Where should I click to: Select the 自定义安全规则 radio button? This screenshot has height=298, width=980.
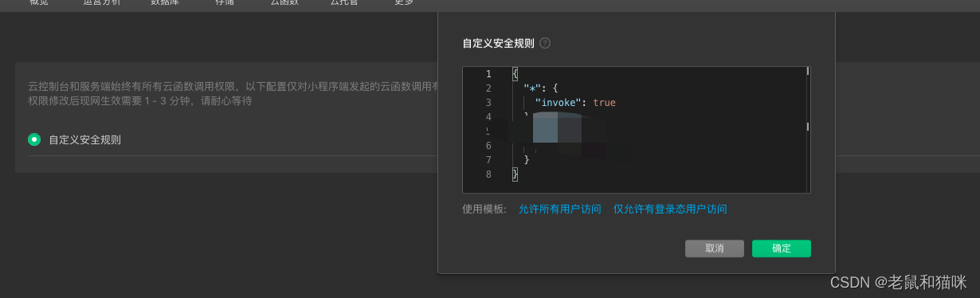pos(34,139)
